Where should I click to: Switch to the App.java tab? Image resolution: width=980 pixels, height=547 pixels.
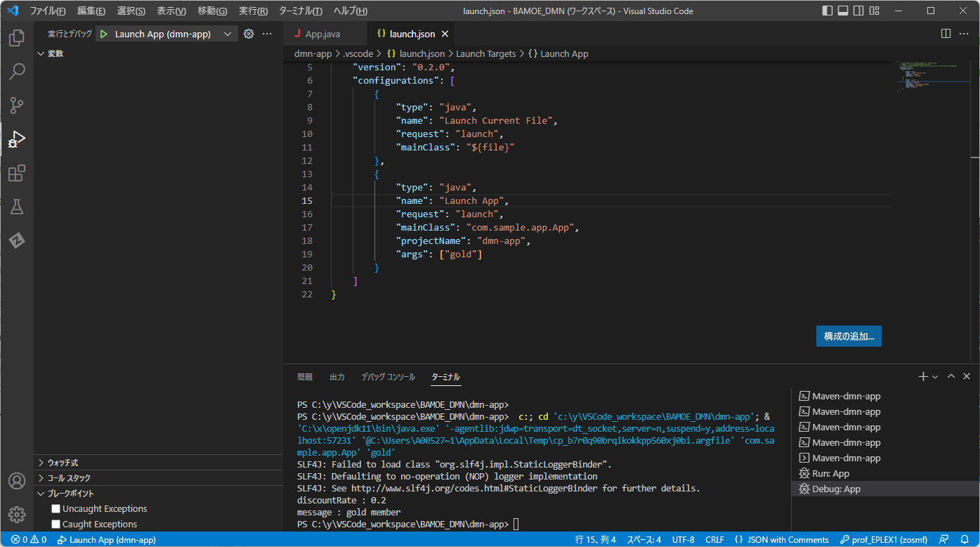coord(322,34)
